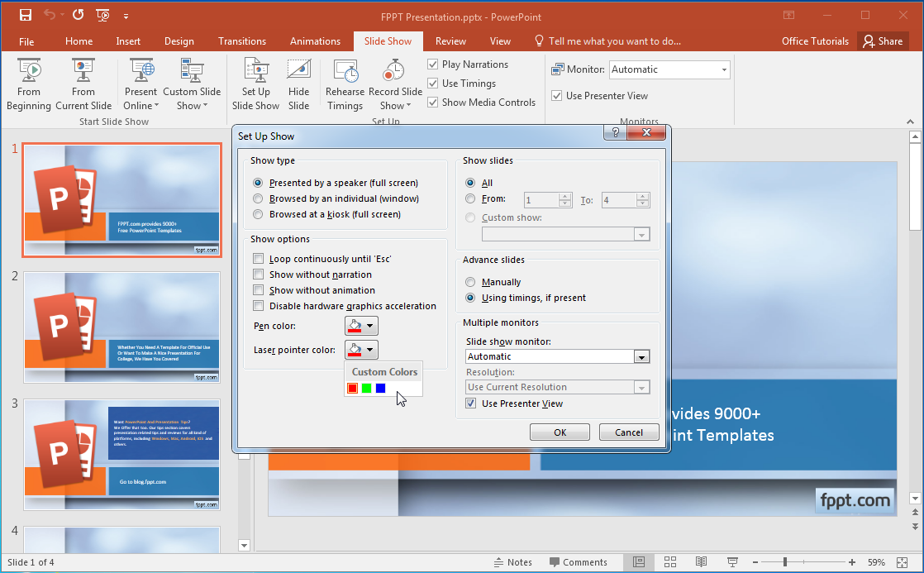Open Custom Slide Show menu

[192, 83]
